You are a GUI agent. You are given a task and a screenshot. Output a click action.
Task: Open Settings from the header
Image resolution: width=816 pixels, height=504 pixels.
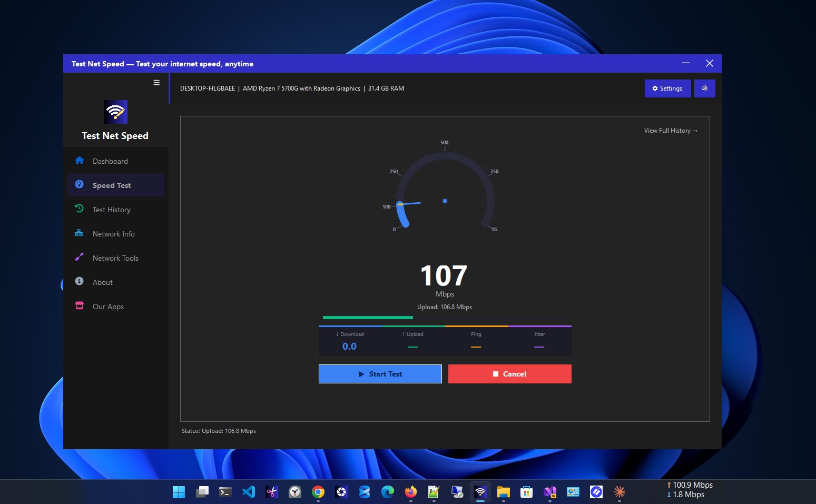(667, 88)
